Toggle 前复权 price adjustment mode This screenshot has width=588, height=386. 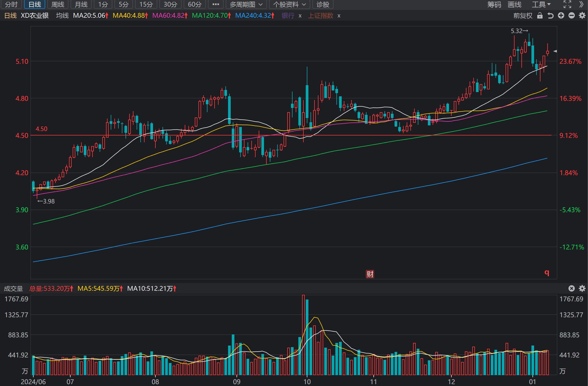point(523,16)
